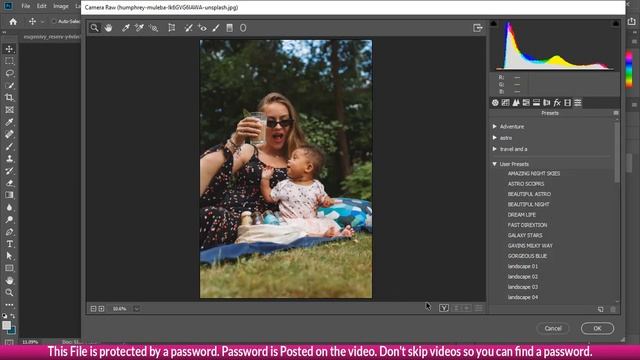Open the File menu in Photoshop
640x360 pixels.
(26, 6)
